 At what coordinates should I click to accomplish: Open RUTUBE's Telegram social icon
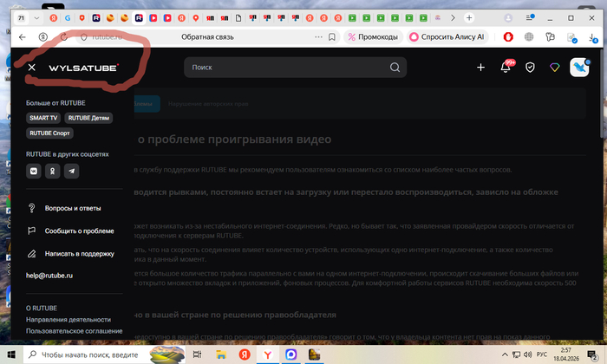(72, 171)
